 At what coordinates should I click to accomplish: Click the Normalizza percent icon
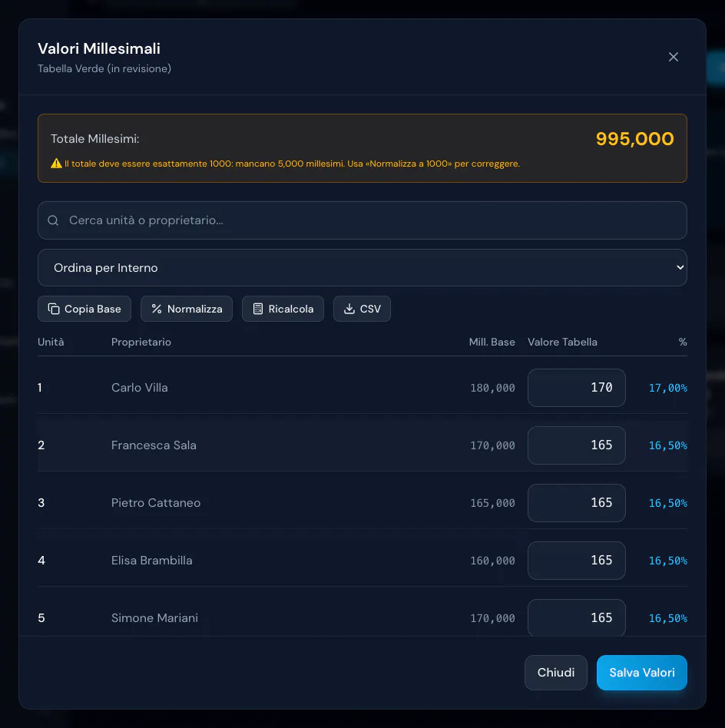[157, 309]
